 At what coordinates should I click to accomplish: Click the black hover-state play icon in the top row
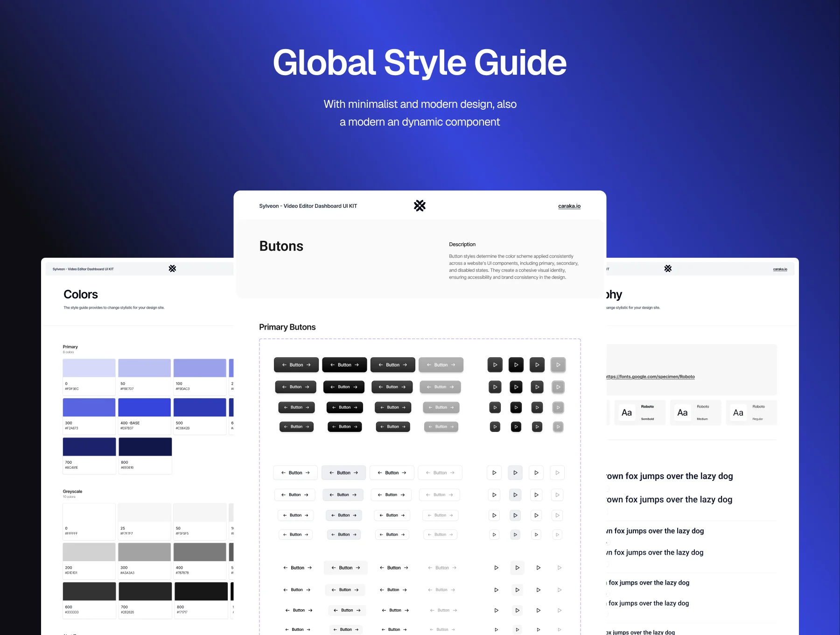(516, 365)
